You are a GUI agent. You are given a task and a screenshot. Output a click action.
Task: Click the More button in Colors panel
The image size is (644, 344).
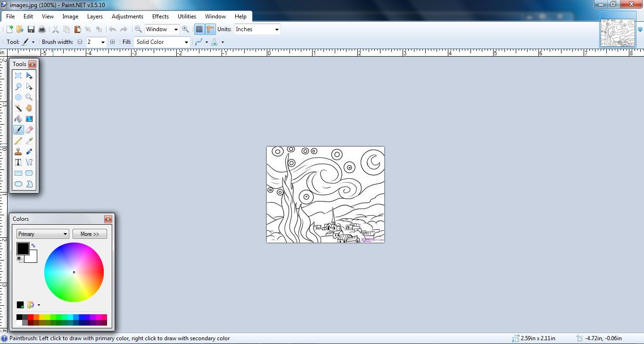[x=90, y=234]
